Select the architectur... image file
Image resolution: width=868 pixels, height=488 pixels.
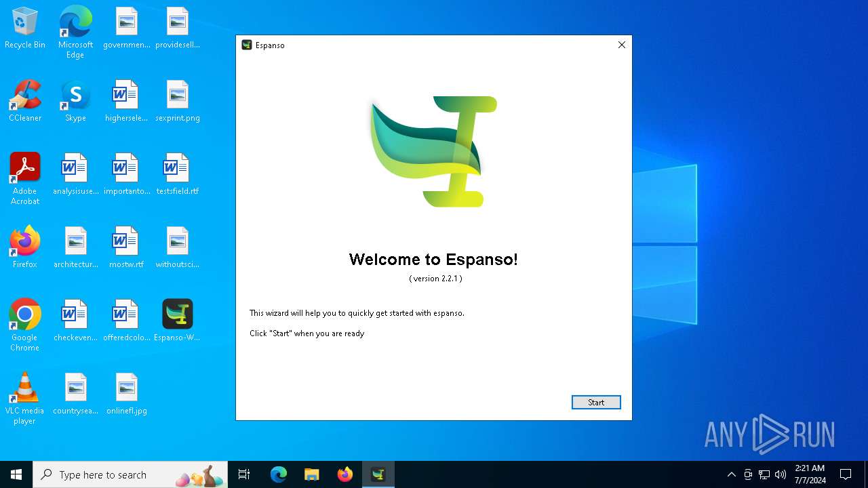pyautogui.click(x=75, y=247)
